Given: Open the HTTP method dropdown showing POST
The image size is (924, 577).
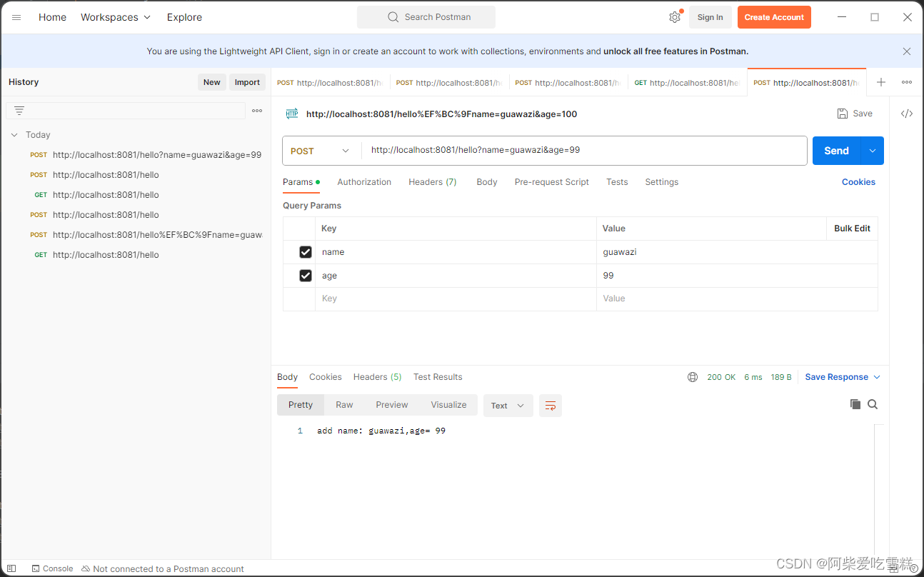Looking at the screenshot, I should 321,151.
